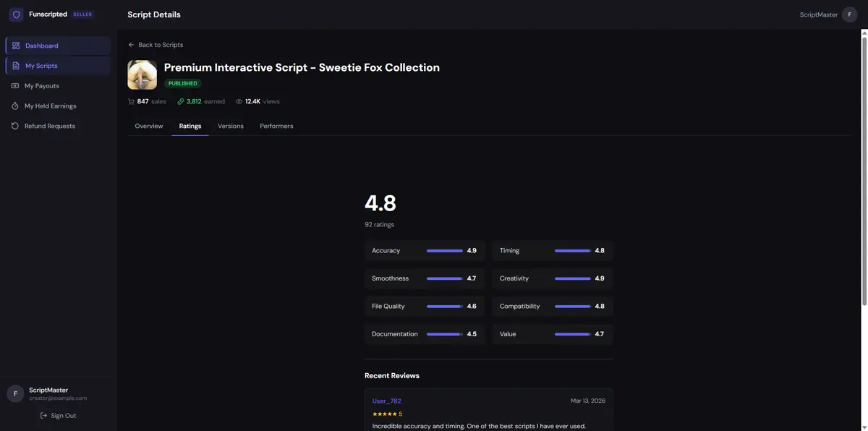
Task: Click the '3,812 earned' stat
Action: pyautogui.click(x=201, y=101)
